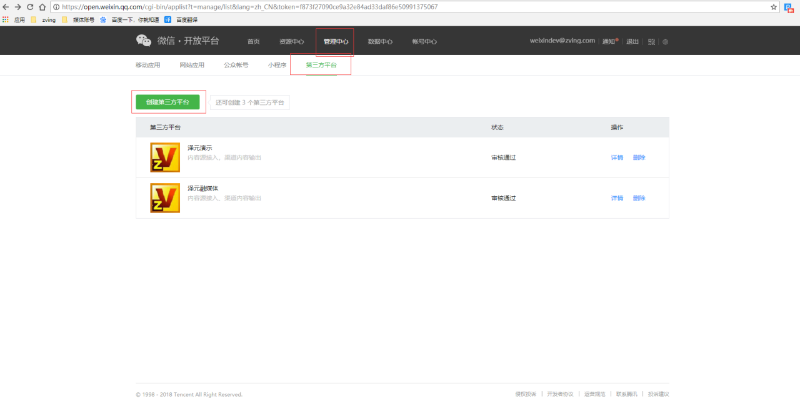Click the WeChat logo in header
Screen dimensions: 800x413
[143, 41]
